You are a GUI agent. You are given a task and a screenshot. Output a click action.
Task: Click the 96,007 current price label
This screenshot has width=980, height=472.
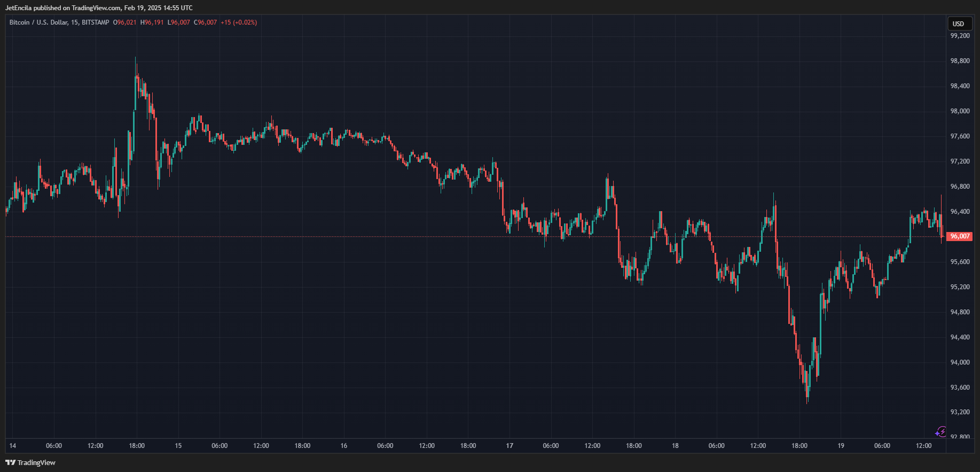(x=960, y=236)
